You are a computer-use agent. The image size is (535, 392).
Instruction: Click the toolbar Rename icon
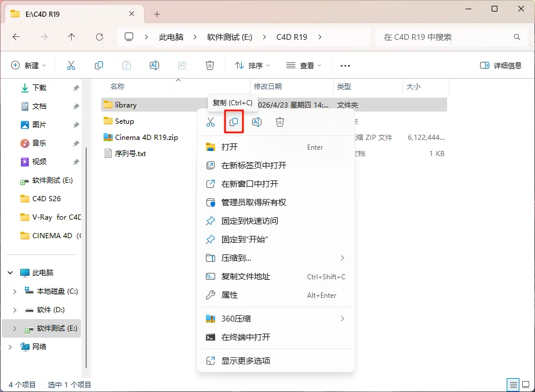coord(154,65)
